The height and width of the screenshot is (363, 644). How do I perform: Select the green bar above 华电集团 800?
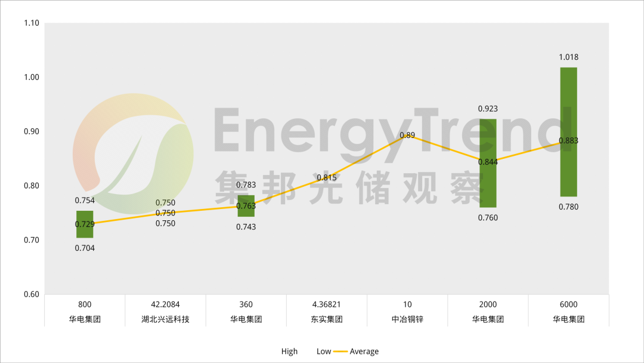[83, 224]
